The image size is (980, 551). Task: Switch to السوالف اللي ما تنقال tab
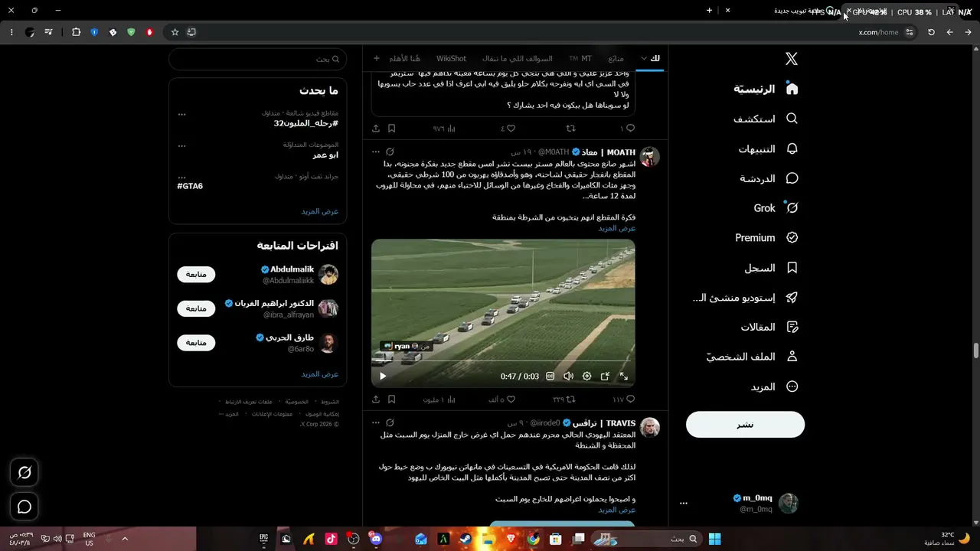pos(517,58)
